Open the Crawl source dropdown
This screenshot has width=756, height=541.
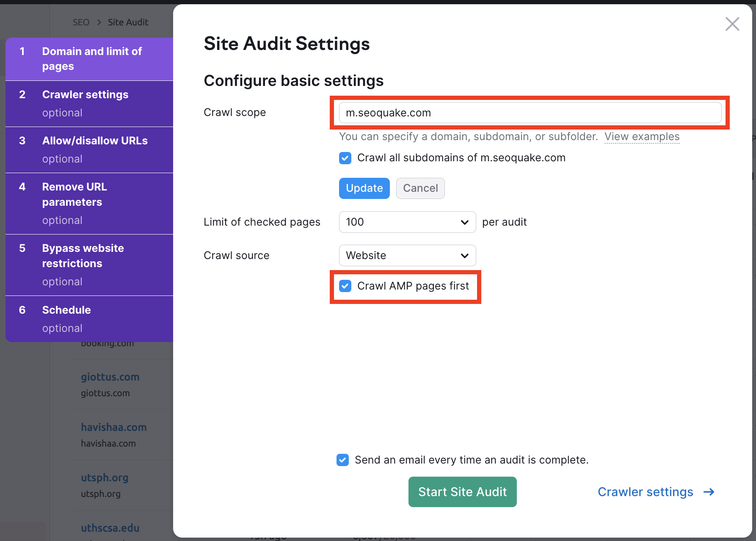[x=407, y=256]
